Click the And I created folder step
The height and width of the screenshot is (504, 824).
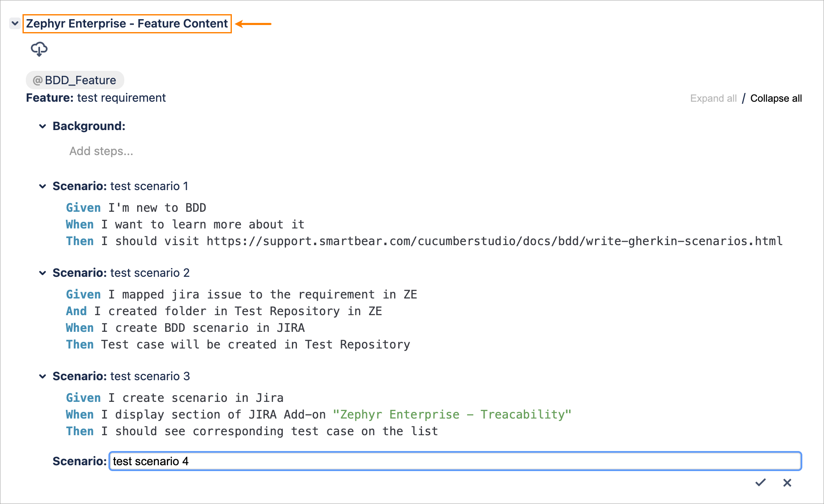point(224,311)
